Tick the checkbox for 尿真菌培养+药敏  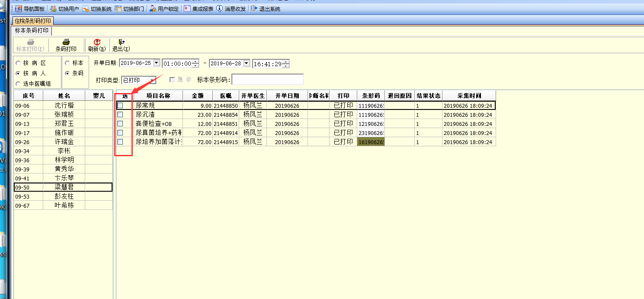pyautogui.click(x=120, y=132)
